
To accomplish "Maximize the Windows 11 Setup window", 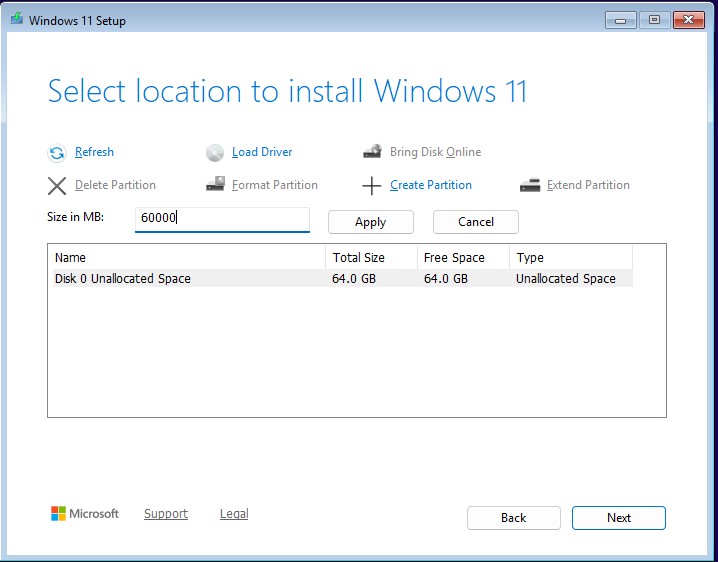I will click(x=654, y=20).
